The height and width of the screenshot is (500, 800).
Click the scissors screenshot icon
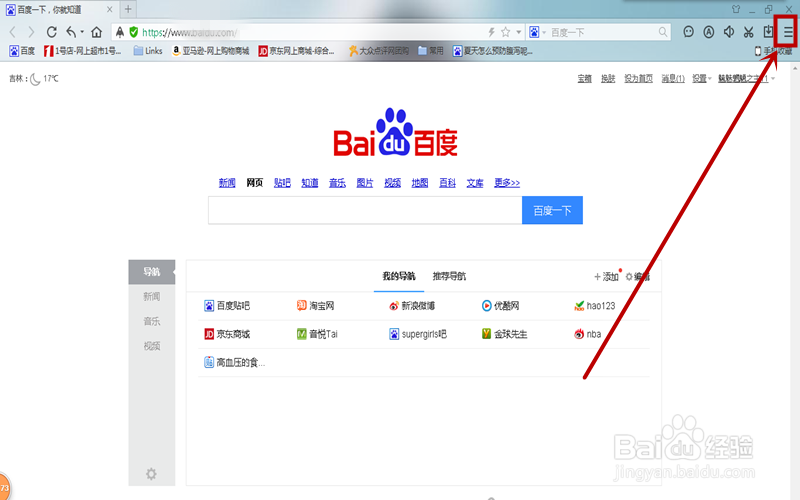[x=748, y=32]
